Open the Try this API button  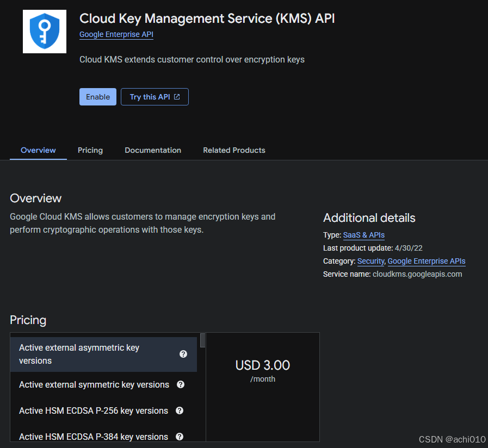pyautogui.click(x=155, y=97)
